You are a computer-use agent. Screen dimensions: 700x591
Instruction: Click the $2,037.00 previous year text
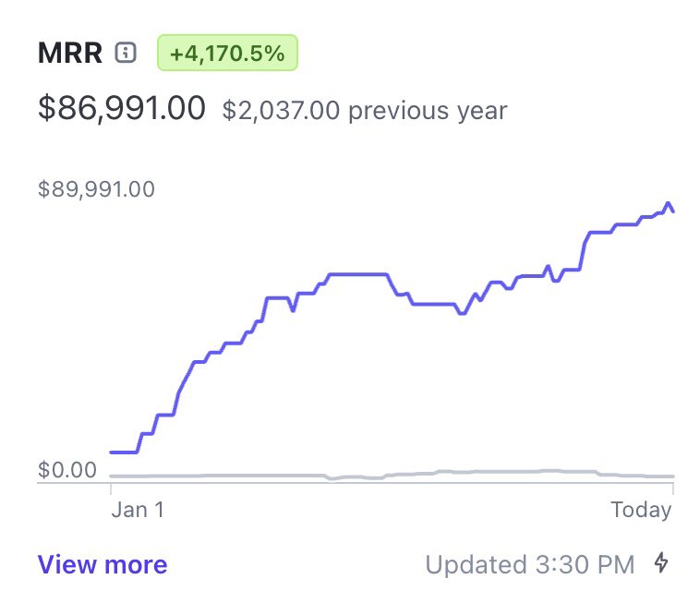365,111
